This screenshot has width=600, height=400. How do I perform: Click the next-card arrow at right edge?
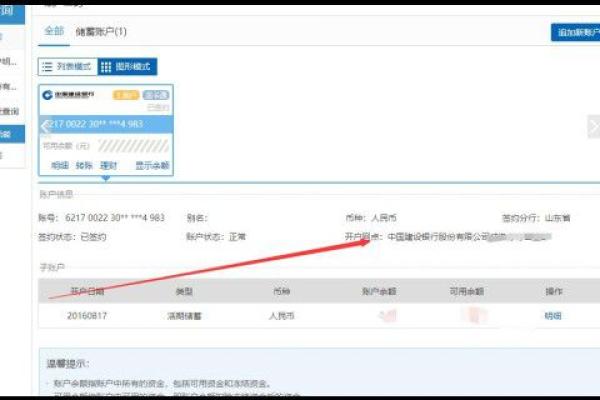pos(594,126)
